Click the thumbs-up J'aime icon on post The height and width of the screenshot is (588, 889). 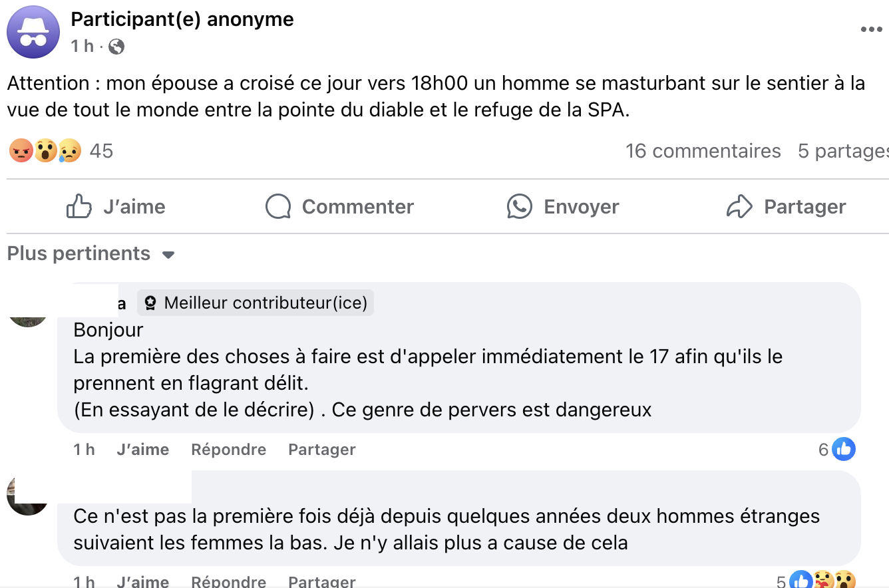coord(79,207)
